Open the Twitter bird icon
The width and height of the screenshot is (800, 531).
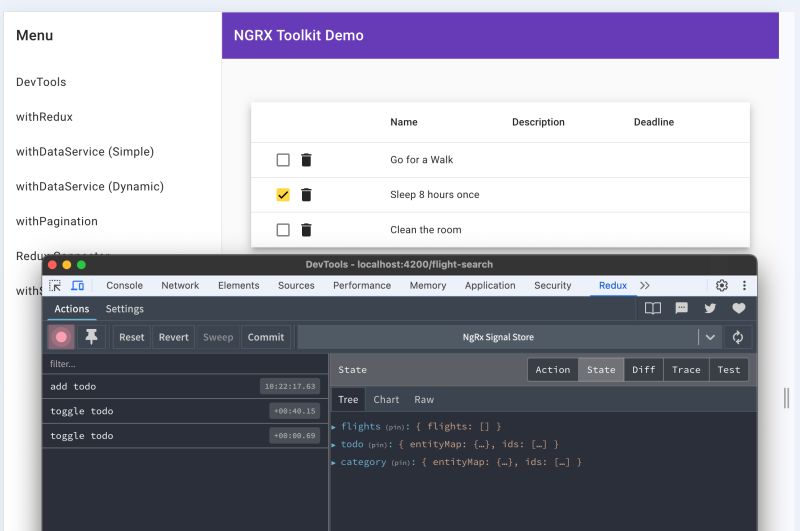pos(710,308)
